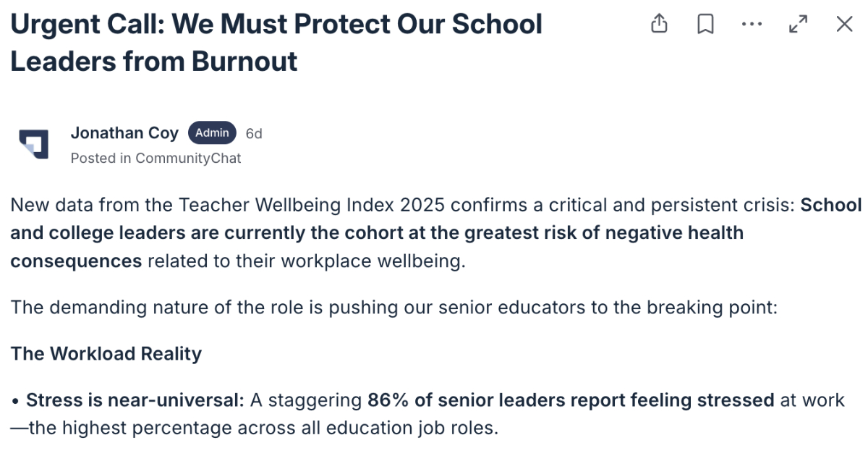Select the bookmark ribbon icon

[705, 24]
